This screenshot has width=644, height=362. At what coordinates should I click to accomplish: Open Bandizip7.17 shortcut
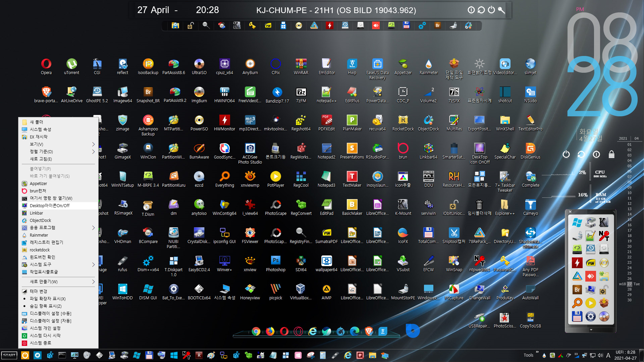tap(277, 95)
